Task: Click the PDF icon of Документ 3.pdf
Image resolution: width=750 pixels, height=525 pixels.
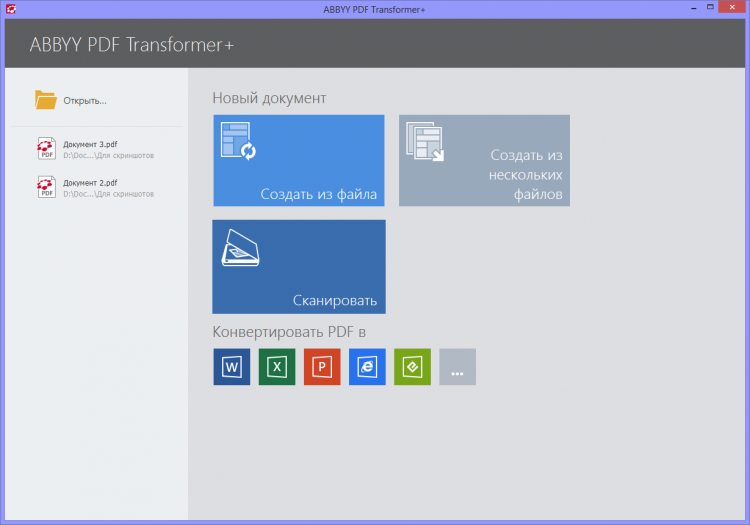Action: [x=46, y=149]
